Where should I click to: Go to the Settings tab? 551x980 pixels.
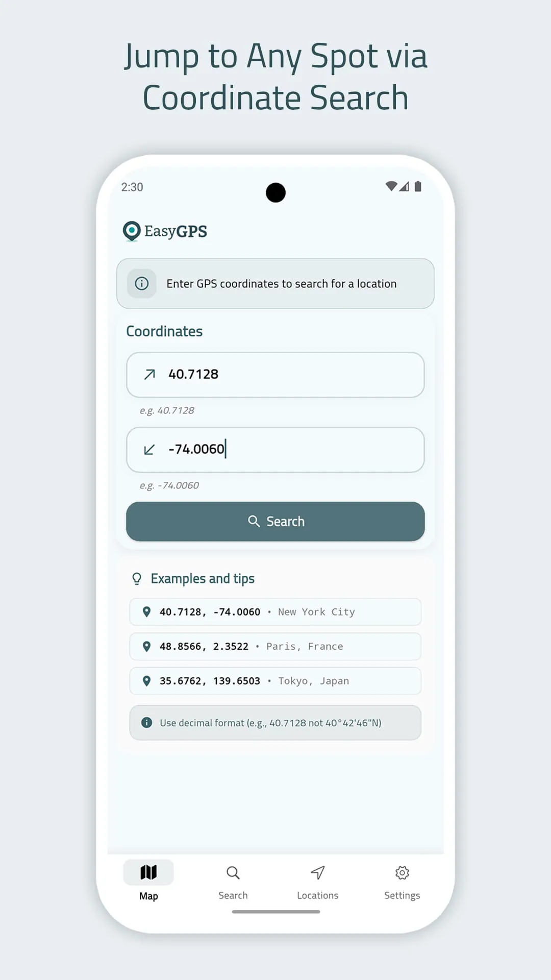[402, 881]
